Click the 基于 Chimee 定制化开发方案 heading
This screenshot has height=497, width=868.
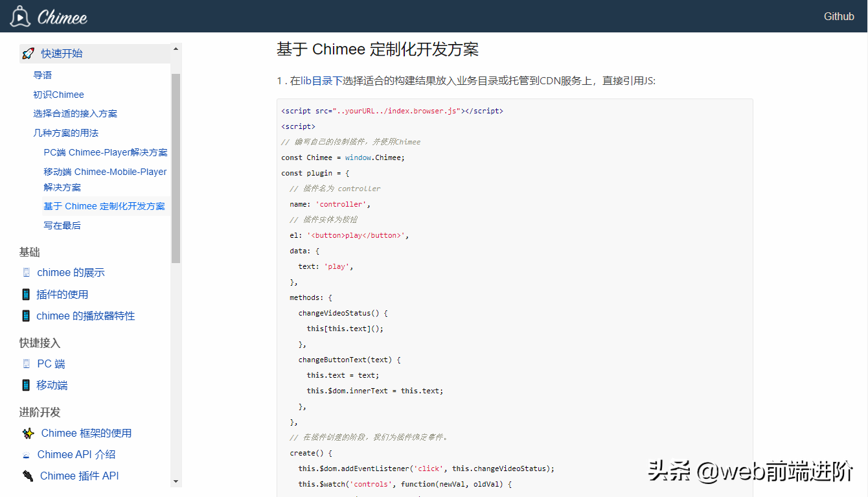click(x=378, y=49)
